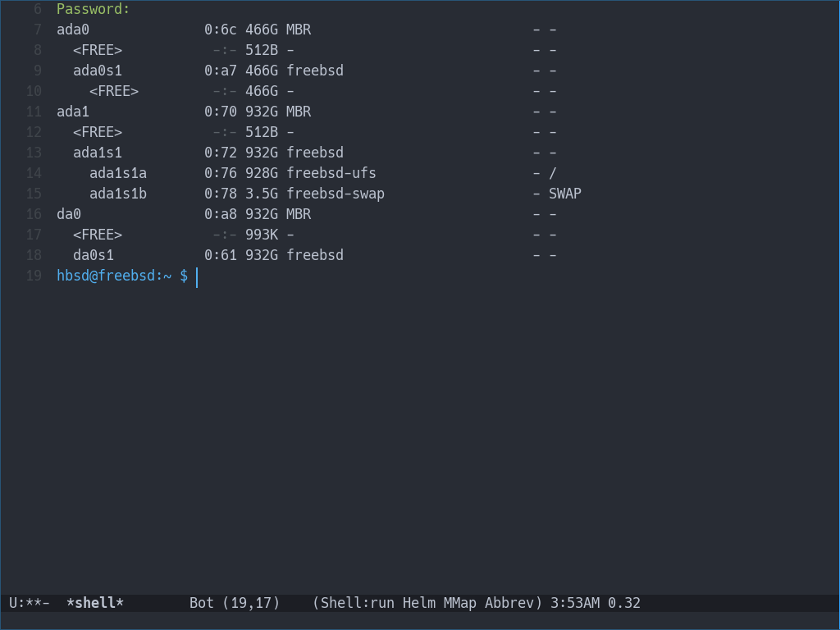Image resolution: width=840 pixels, height=630 pixels.
Task: Click the da0s1 slice entry
Action: point(94,255)
